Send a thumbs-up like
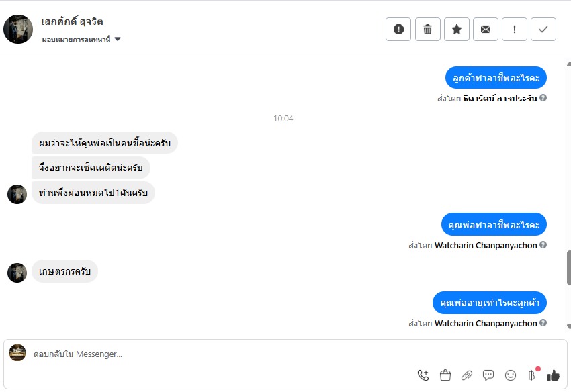The height and width of the screenshot is (392, 571). 554,375
